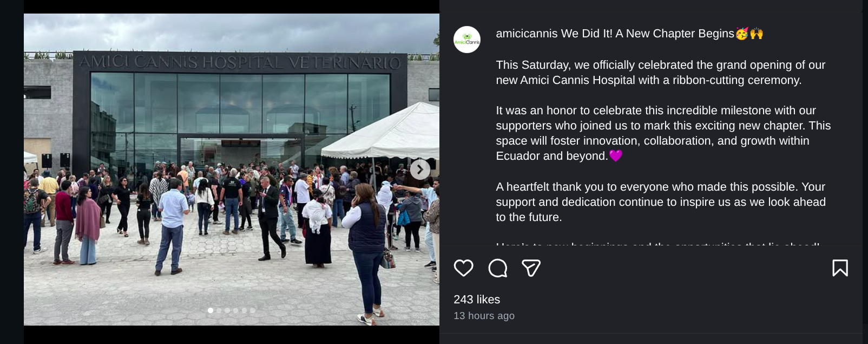Screen dimensions: 868x344
Task: Share the post via paper plane icon
Action: coord(531,268)
